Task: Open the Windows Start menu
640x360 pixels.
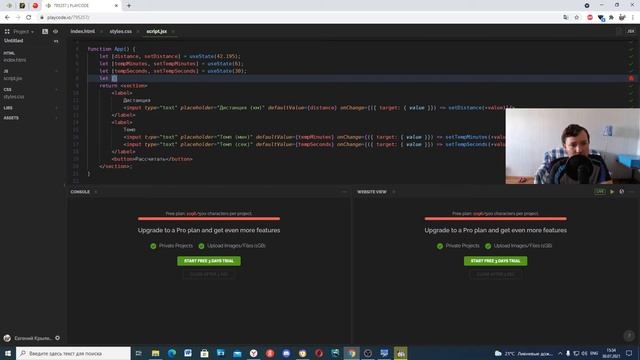Action: tap(8, 353)
